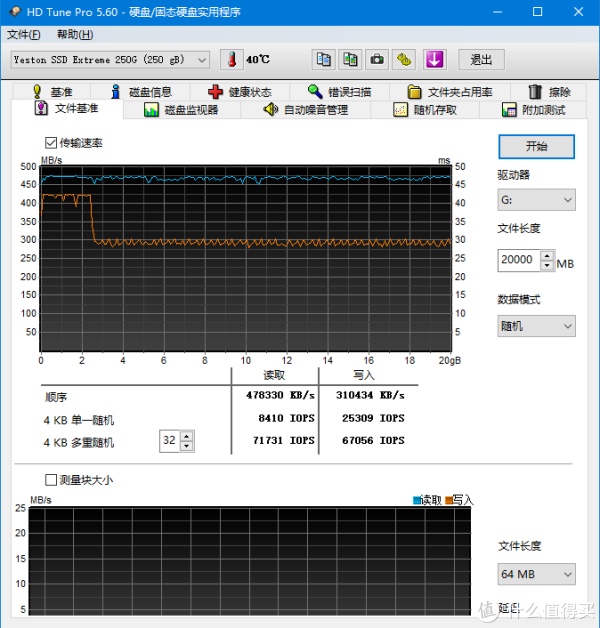Click 4 KB single random read 8410 IOPS
Viewport: 600px width, 628px height.
pos(286,418)
